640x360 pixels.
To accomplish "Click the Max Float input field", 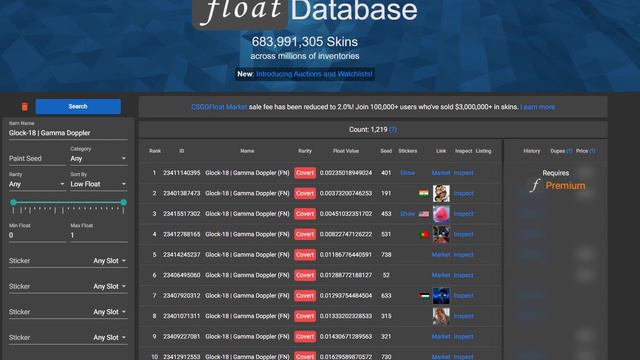I will point(98,236).
